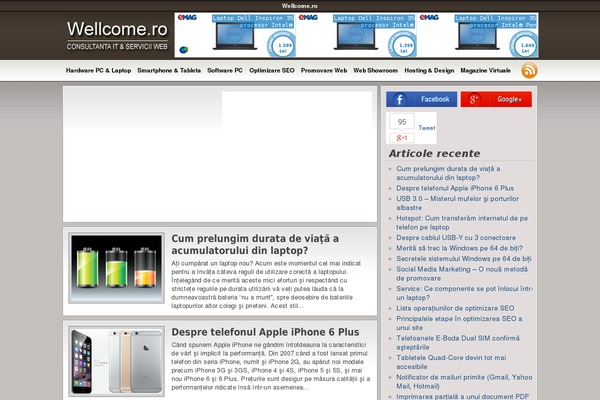Open the battery icons article thumbnail
The width and height of the screenshot is (600, 400).
[x=116, y=268]
